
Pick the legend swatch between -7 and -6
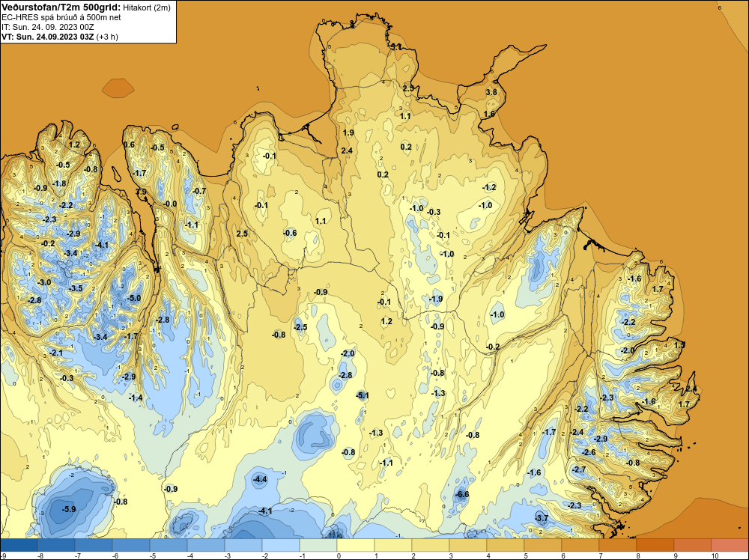[x=94, y=545]
